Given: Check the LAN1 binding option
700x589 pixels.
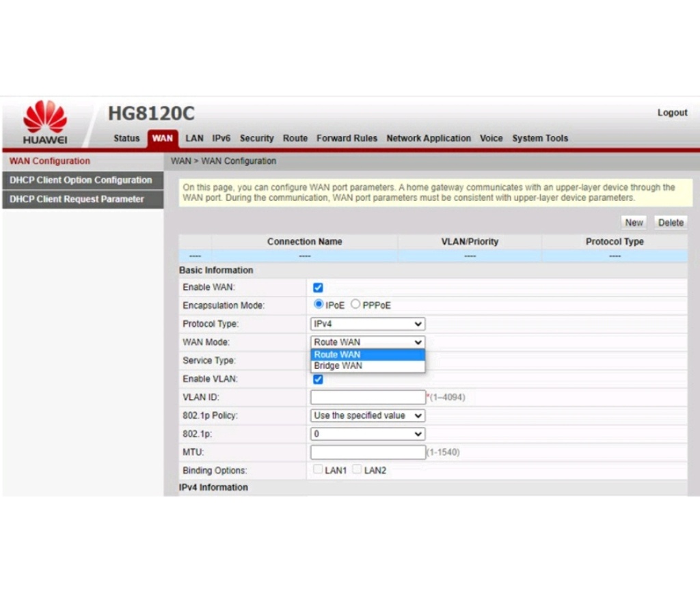Looking at the screenshot, I should (318, 469).
